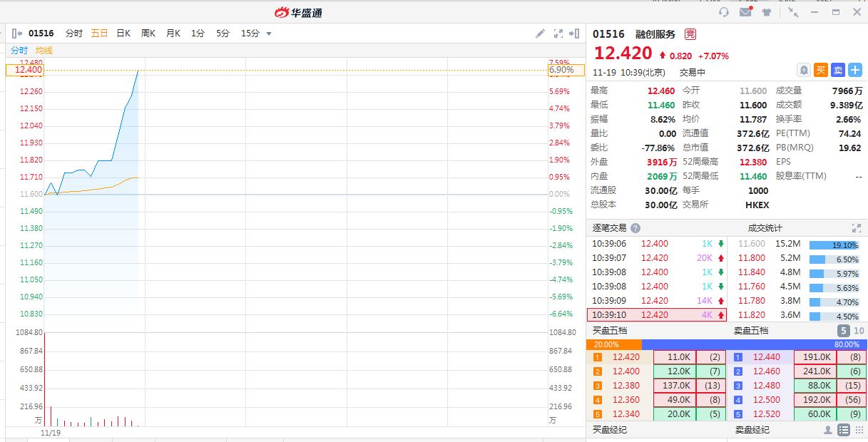Open the message inbox envelope icon
This screenshot has height=442, width=868.
tap(745, 12)
